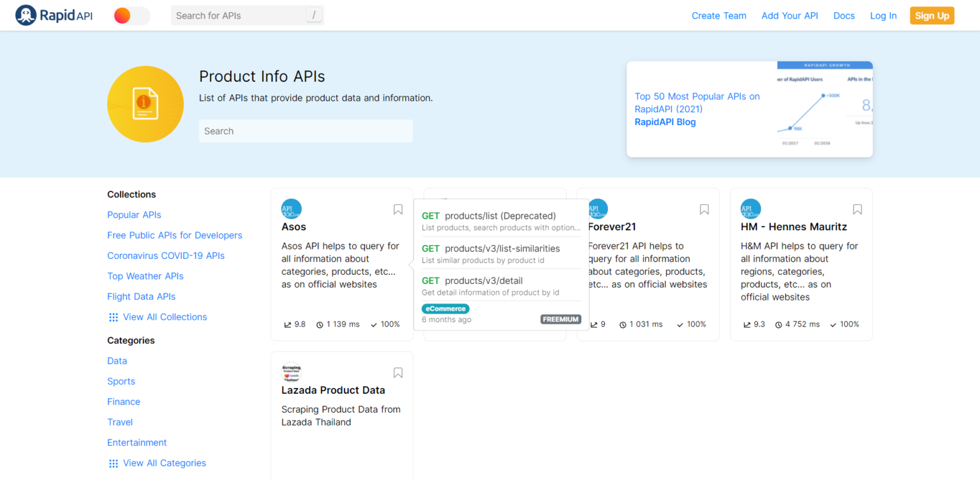Click the eCommerce category tag
The width and height of the screenshot is (980, 481).
[445, 308]
